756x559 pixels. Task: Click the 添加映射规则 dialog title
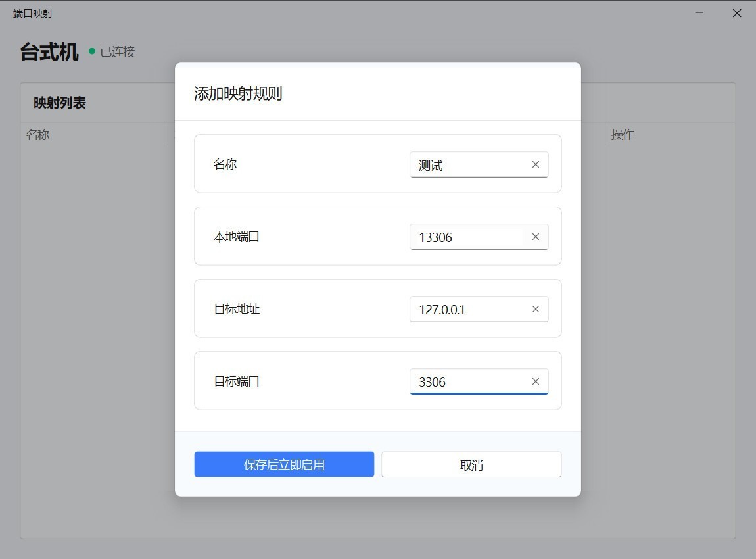[238, 93]
